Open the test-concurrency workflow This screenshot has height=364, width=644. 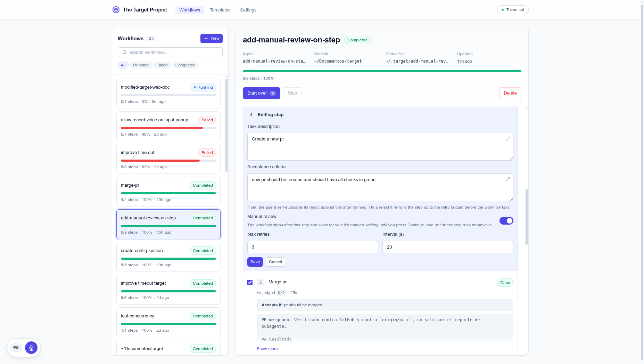168,322
